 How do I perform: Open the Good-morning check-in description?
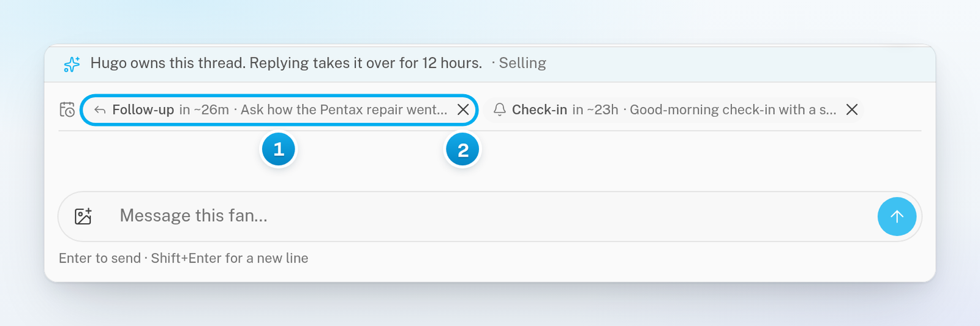click(x=733, y=109)
